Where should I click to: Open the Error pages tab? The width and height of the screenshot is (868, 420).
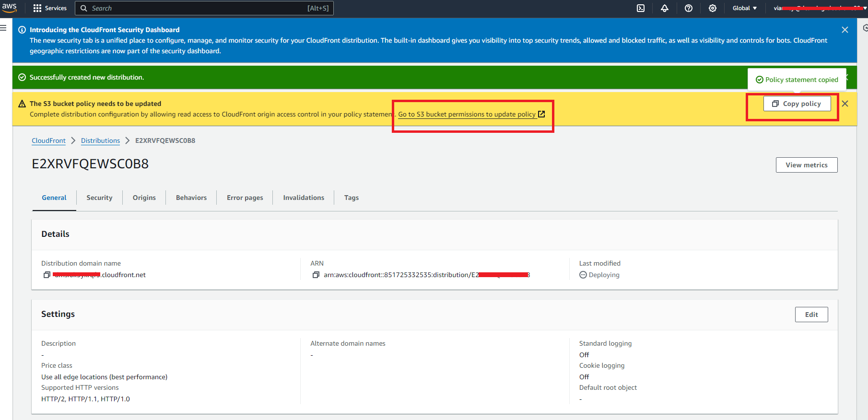245,198
